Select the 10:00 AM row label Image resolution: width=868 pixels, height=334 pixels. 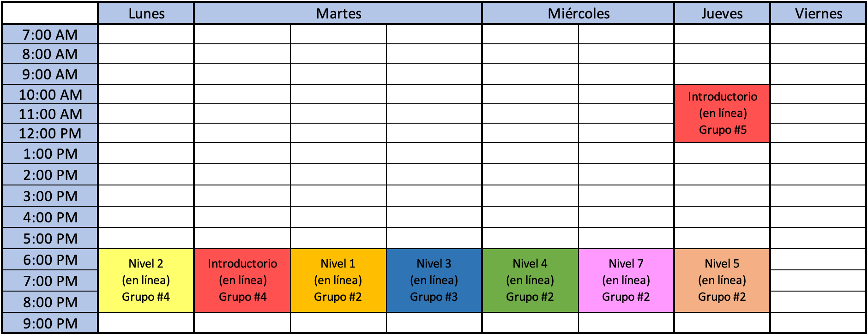click(50, 95)
